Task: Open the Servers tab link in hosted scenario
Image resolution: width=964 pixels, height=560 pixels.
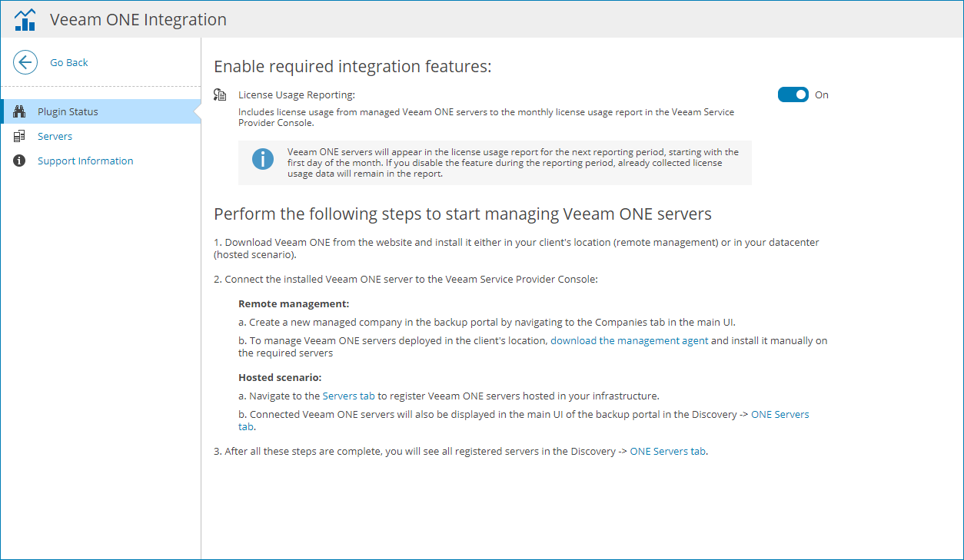Action: [x=348, y=396]
